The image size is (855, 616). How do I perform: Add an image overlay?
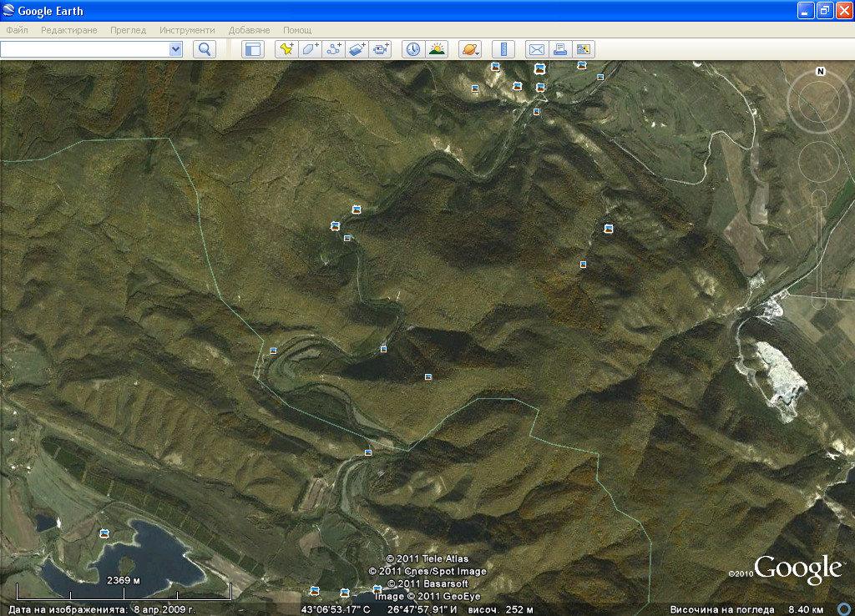coord(357,49)
